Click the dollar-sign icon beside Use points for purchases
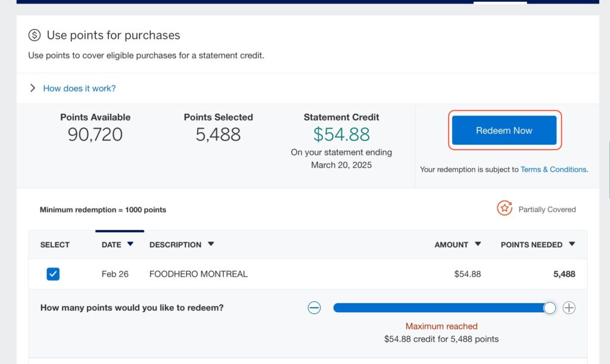This screenshot has width=610, height=364. (x=35, y=36)
